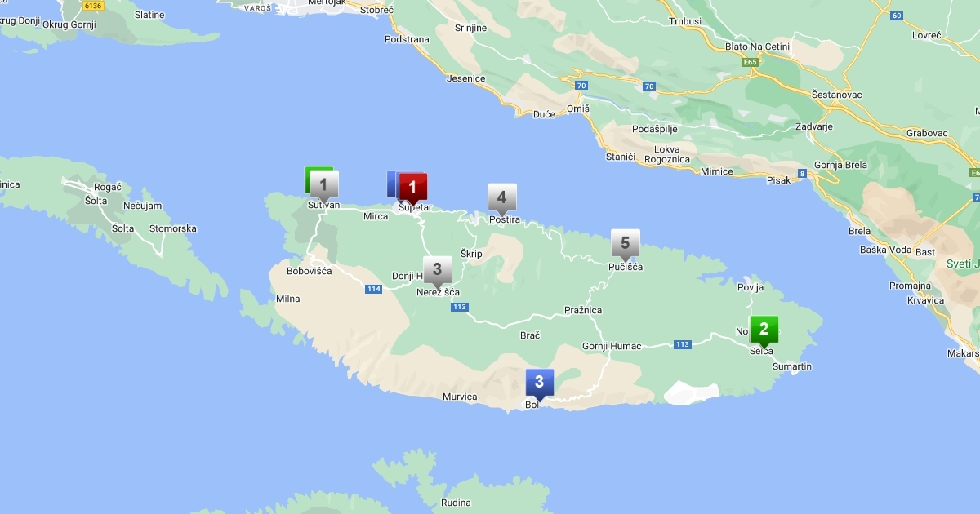Click road 8 shield near Pisak

[803, 173]
